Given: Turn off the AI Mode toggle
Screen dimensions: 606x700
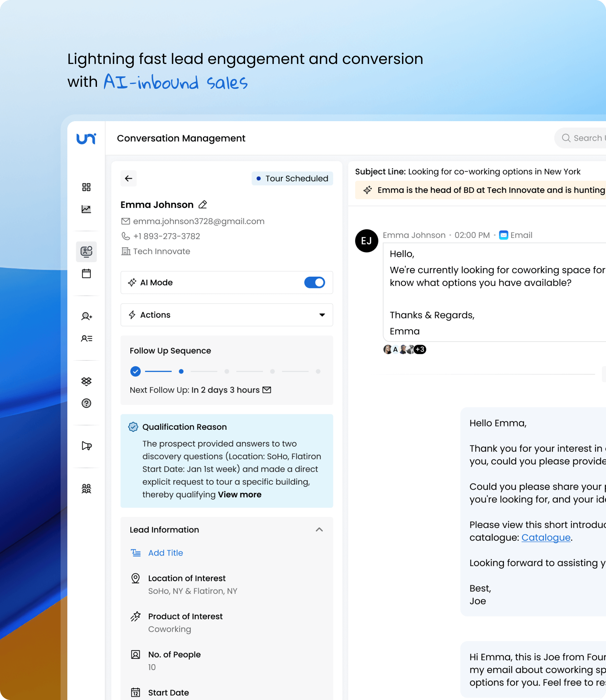Looking at the screenshot, I should coord(314,283).
